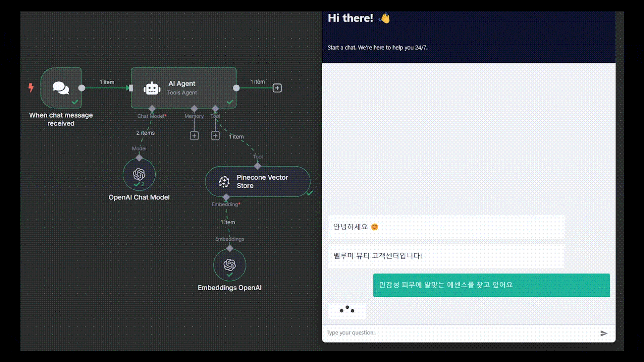This screenshot has height=362, width=644.
Task: Click the OpenAI Chat Model node icon
Action: click(139, 175)
